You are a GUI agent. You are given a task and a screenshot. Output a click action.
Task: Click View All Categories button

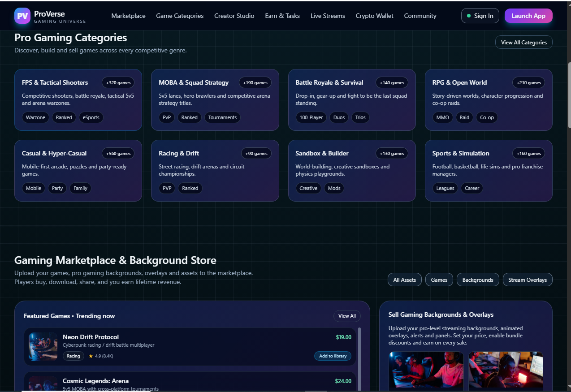pyautogui.click(x=523, y=43)
